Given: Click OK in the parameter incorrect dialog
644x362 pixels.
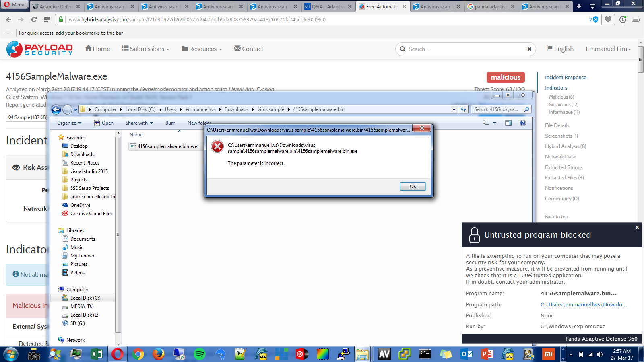Looking at the screenshot, I should click(413, 186).
